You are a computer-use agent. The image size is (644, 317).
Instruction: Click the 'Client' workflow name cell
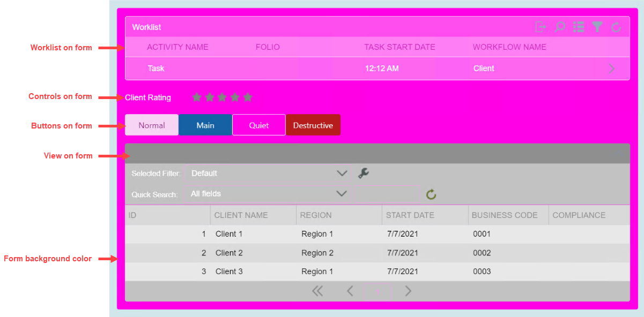click(x=484, y=69)
